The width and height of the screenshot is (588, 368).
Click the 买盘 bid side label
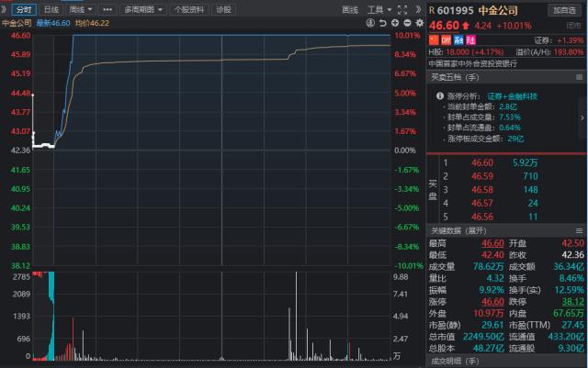[x=433, y=190]
